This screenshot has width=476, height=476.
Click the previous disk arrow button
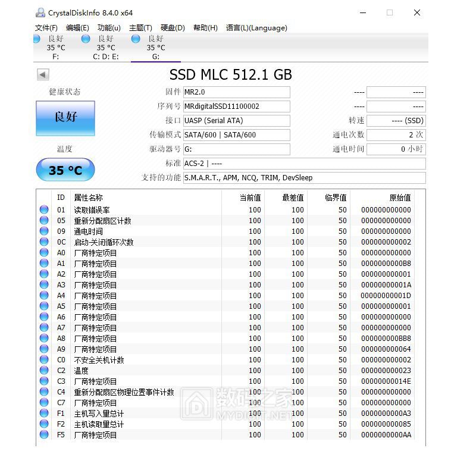[x=43, y=75]
